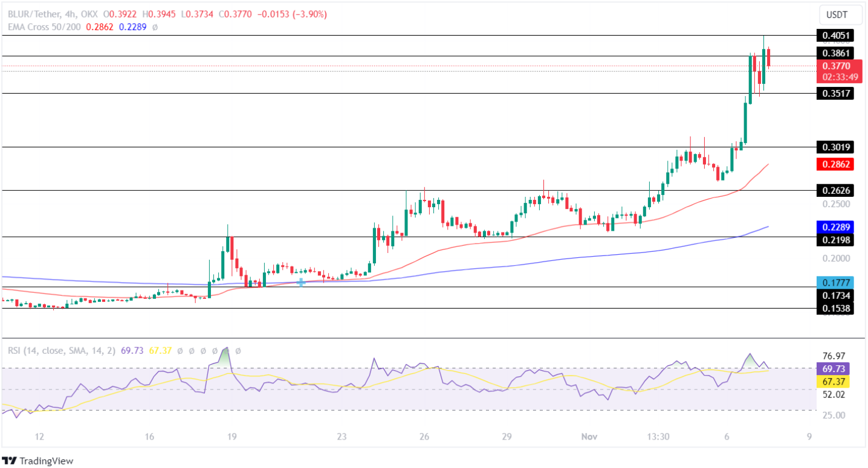The image size is (868, 468).
Task: Click the third ø icon in the RSI legend
Action: 203,350
